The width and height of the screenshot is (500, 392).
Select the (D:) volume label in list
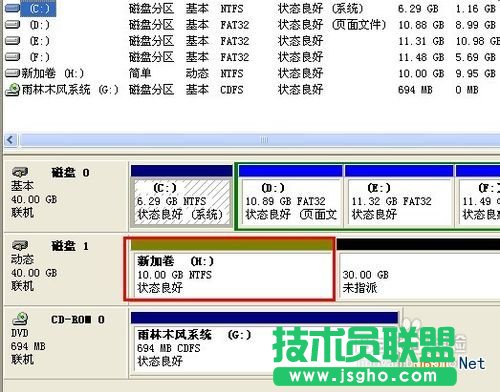click(39, 25)
